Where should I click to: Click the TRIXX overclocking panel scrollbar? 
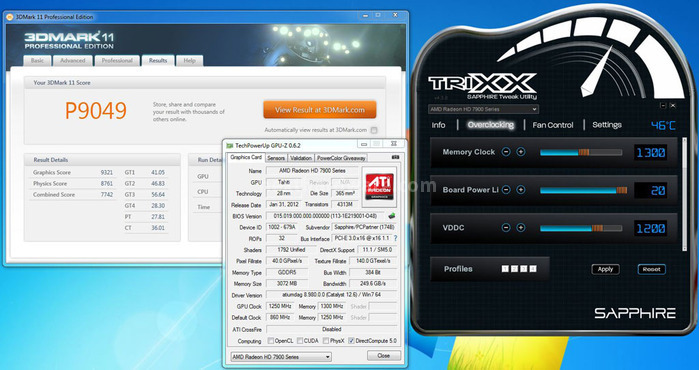coord(685,194)
